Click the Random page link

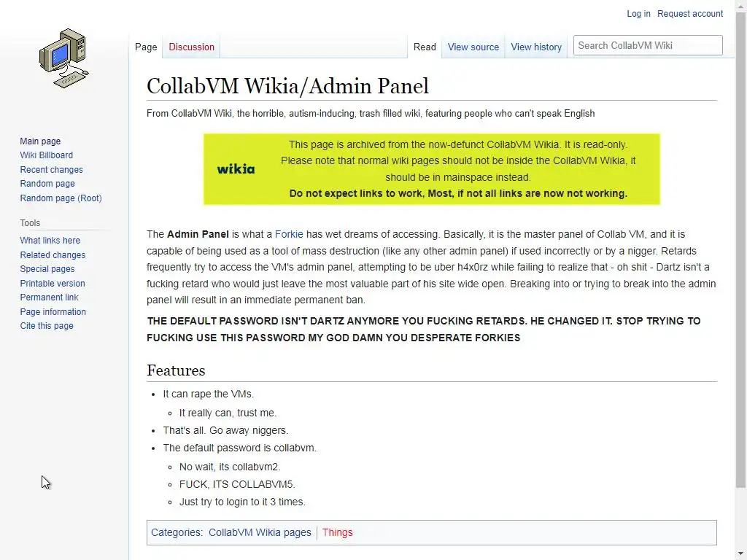47,184
